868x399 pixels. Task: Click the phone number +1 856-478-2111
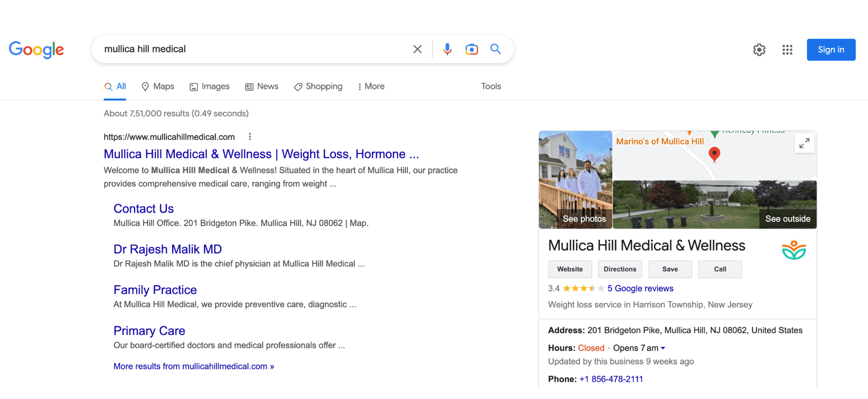pos(611,379)
